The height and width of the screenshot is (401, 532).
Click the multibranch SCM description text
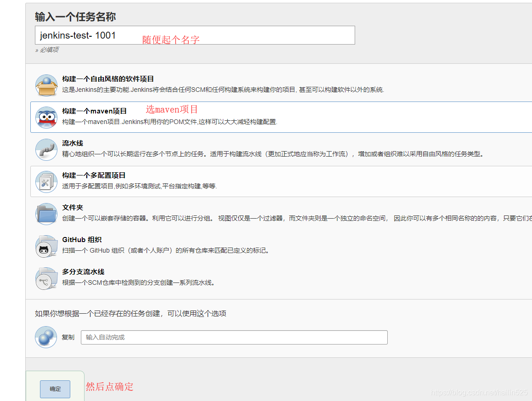[x=138, y=283]
